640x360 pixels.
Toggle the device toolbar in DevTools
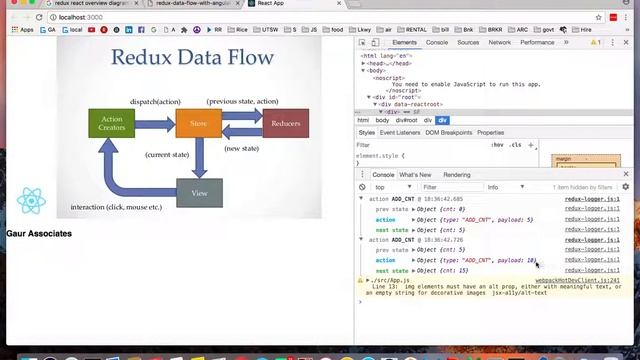coord(375,42)
